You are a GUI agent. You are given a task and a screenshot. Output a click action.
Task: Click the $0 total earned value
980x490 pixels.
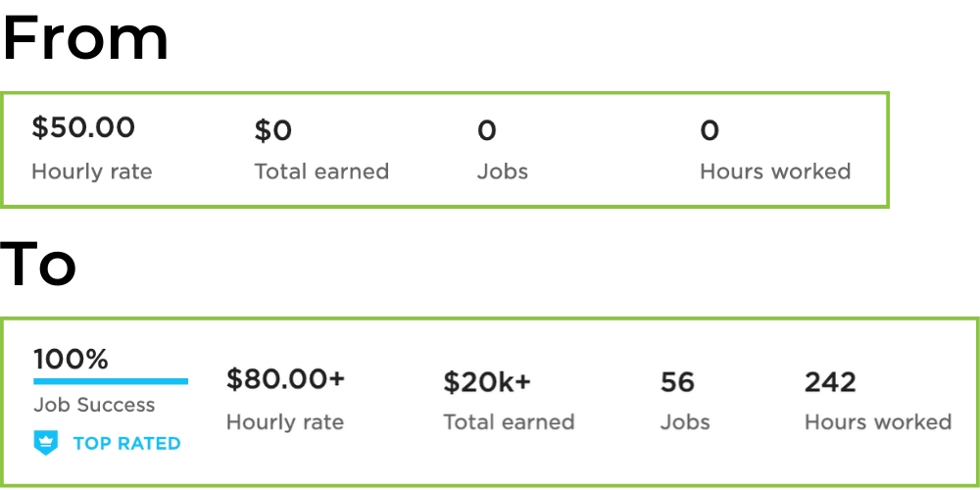(273, 130)
